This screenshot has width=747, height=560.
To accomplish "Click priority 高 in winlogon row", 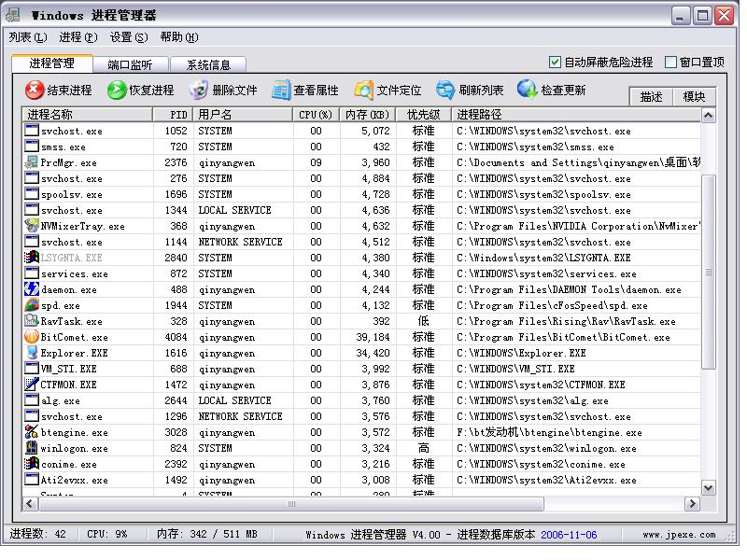I will [x=423, y=448].
